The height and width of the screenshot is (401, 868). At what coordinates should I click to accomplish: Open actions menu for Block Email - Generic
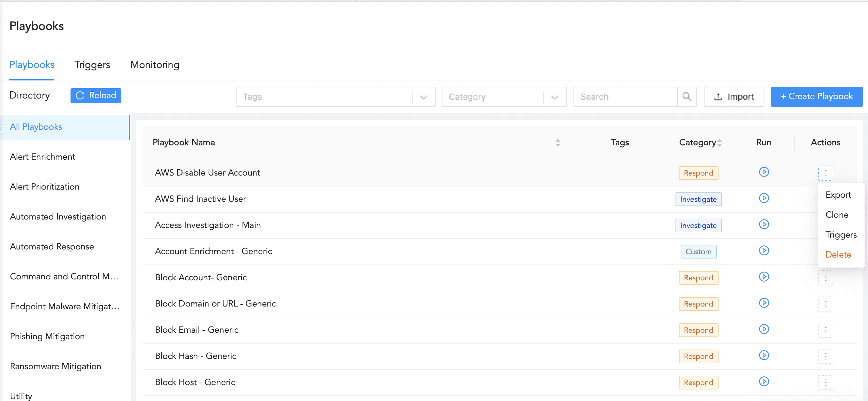826,330
